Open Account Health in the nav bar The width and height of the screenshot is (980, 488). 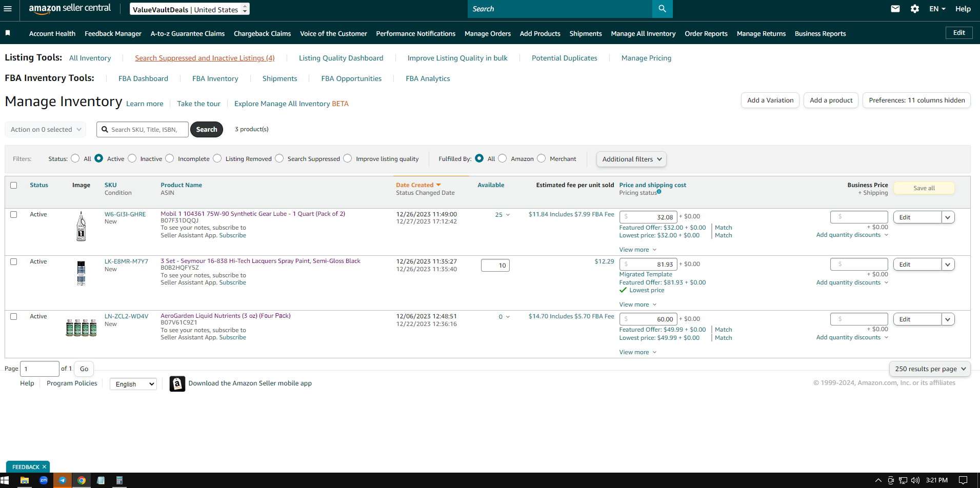[52, 33]
